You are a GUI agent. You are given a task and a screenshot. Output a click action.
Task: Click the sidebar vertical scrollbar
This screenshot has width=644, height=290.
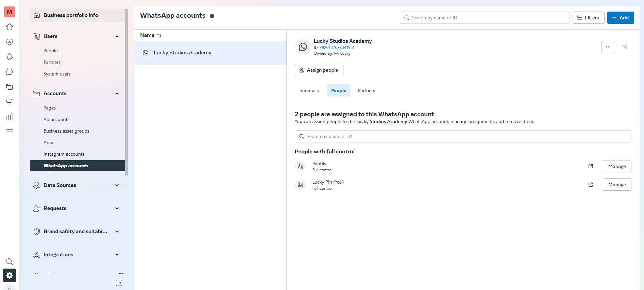coord(126,92)
